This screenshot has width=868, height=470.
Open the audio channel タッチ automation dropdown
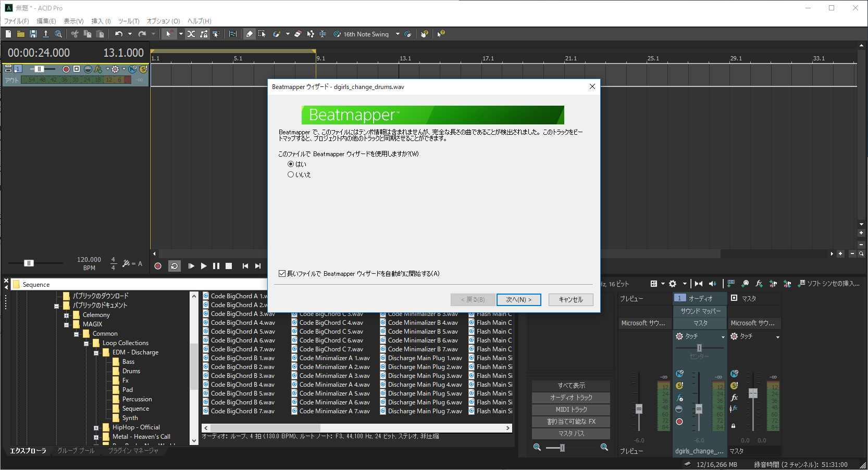[723, 337]
